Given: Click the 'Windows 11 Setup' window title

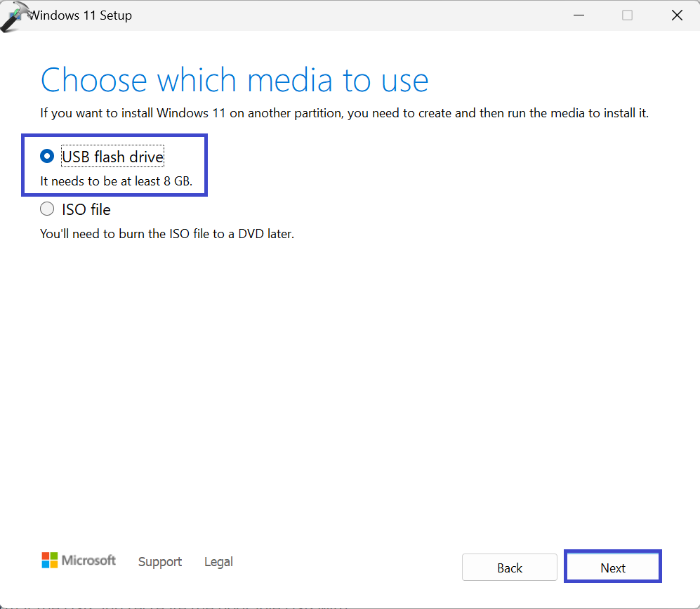Looking at the screenshot, I should (80, 15).
